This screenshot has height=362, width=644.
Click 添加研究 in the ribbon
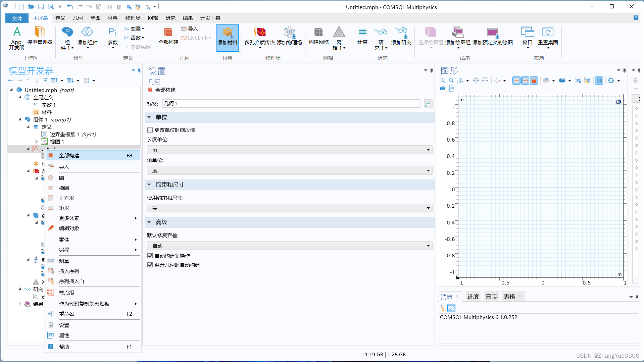401,36
